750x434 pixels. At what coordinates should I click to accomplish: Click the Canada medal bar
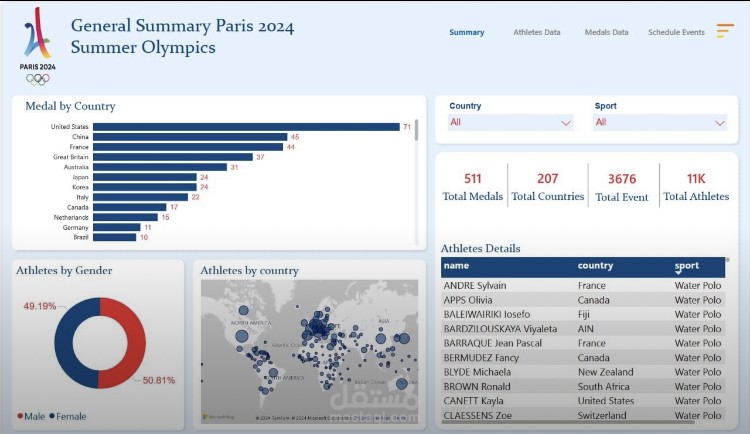click(x=130, y=207)
